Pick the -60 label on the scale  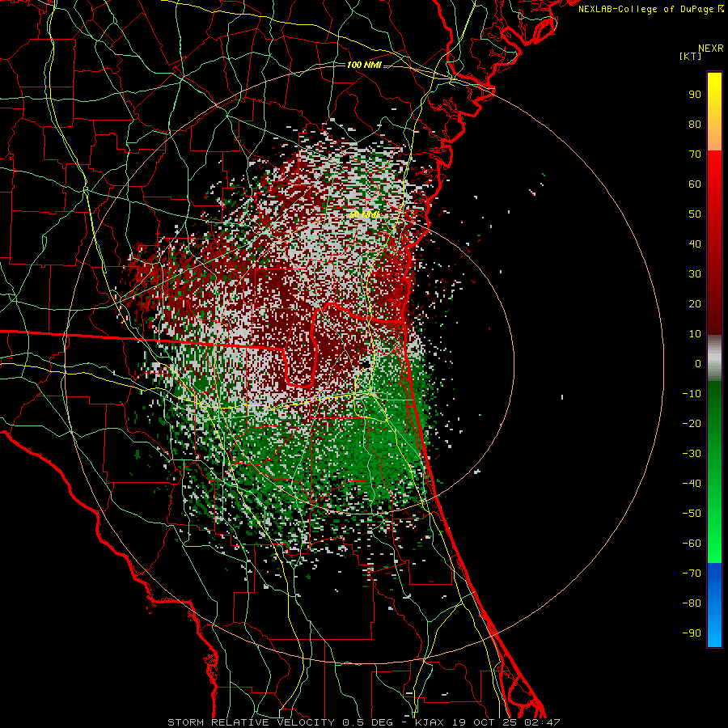pyautogui.click(x=692, y=544)
